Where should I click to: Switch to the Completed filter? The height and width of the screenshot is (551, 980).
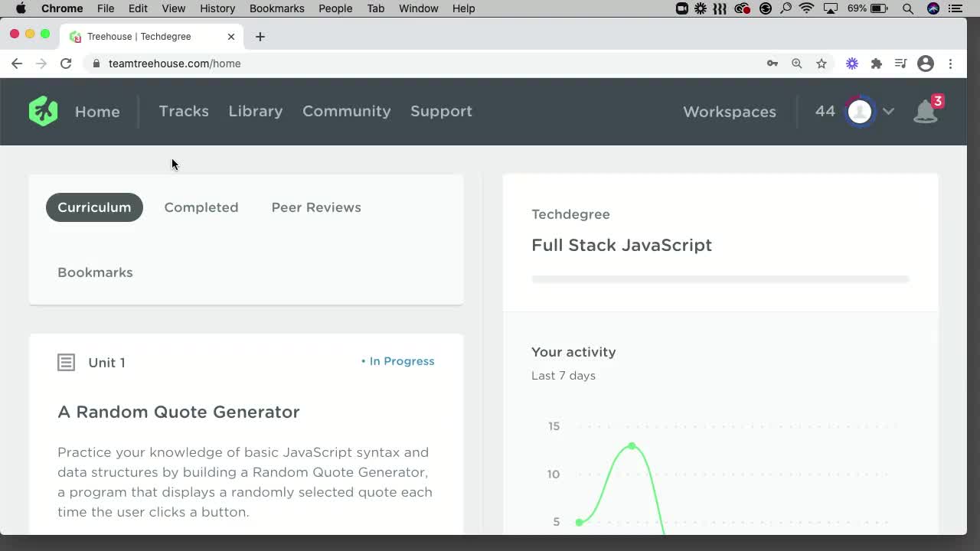[x=201, y=207]
